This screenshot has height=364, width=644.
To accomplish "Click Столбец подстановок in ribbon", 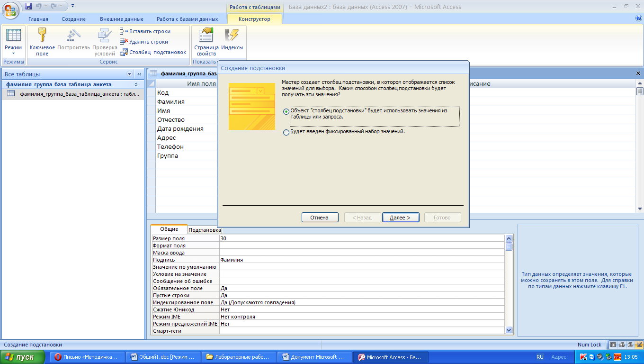I will [x=153, y=52].
